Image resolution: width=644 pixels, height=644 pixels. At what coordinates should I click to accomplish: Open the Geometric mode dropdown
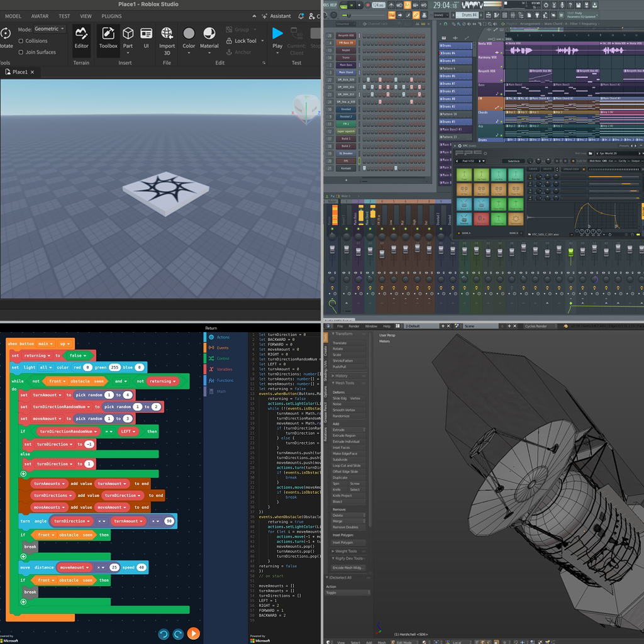coord(50,29)
